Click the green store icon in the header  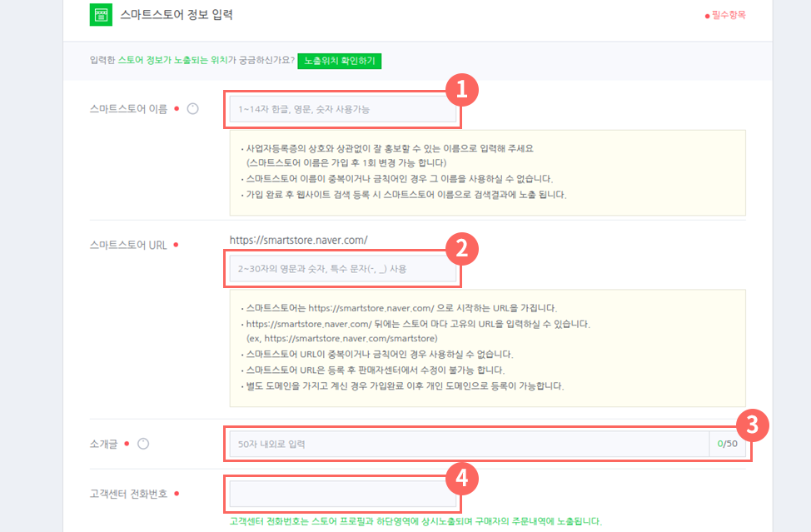pyautogui.click(x=101, y=14)
